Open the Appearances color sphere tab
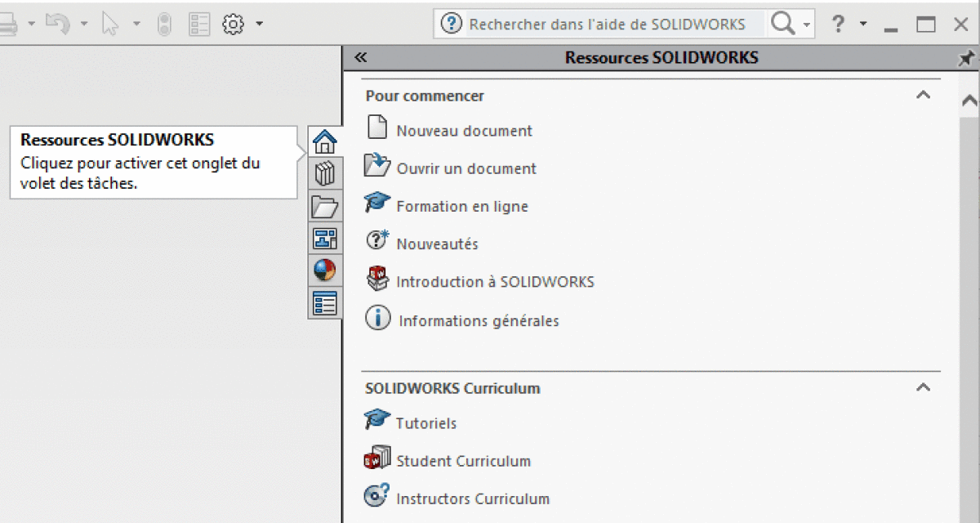Screen dimensions: 980x523 click(x=325, y=270)
